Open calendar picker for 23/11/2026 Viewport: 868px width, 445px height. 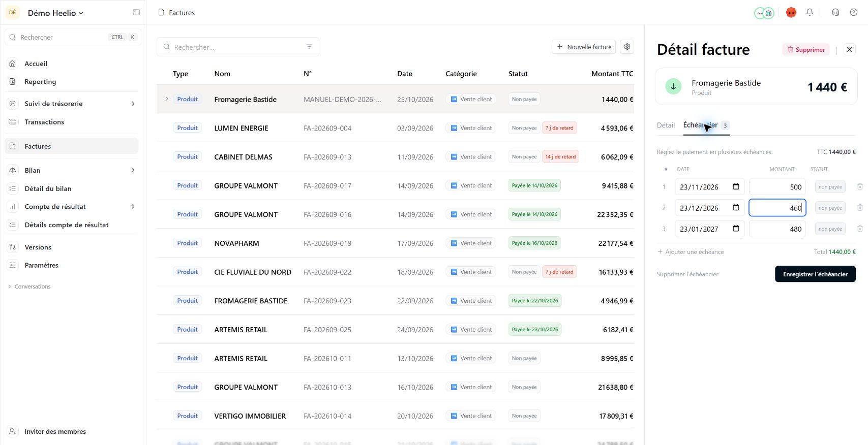point(736,186)
